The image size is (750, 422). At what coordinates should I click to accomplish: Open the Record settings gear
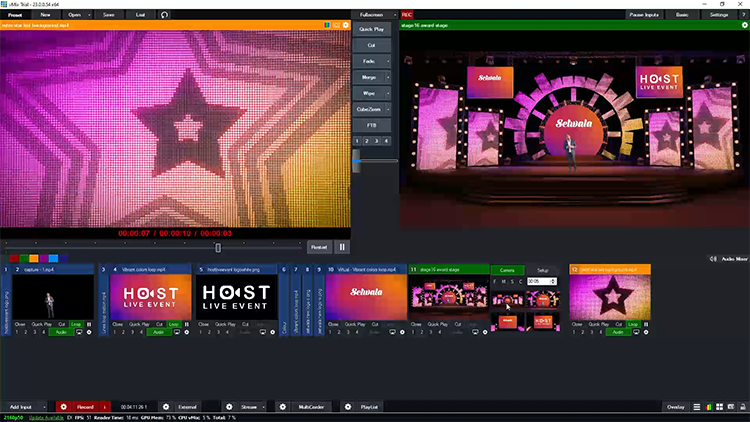pos(62,407)
